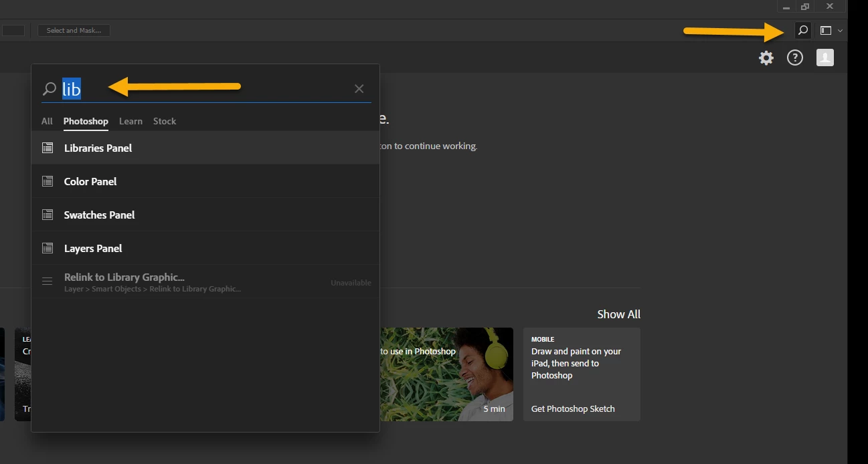Switch to the Photoshop search tab
This screenshot has width=868, height=464.
point(86,121)
